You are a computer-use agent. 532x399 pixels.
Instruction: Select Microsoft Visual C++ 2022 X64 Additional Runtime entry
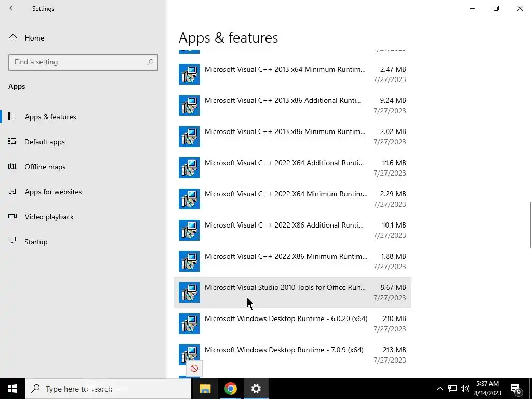tap(292, 168)
